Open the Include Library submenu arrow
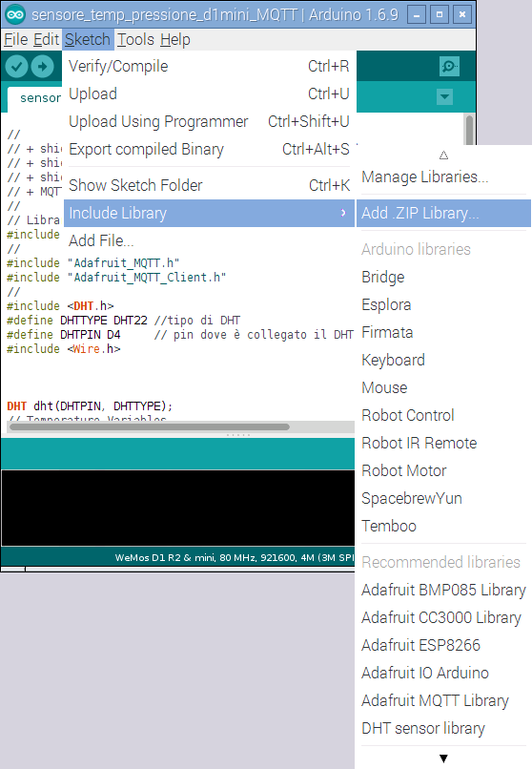532x769 pixels. tap(343, 213)
